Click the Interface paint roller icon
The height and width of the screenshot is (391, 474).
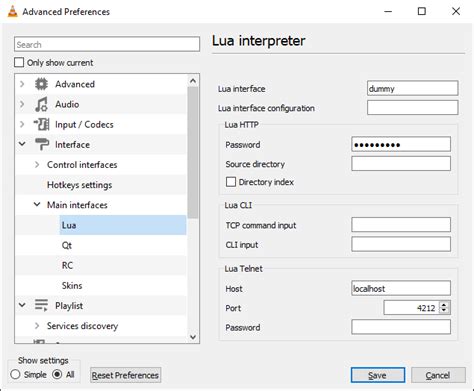click(x=42, y=144)
